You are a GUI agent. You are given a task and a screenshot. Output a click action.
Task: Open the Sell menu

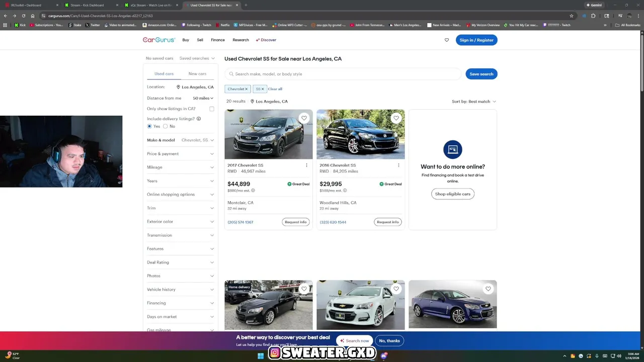[200, 40]
